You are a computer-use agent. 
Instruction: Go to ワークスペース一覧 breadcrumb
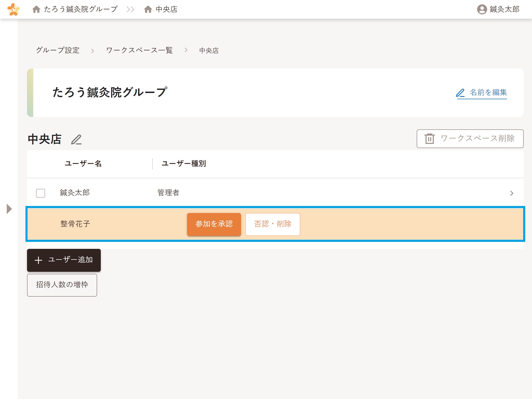tap(139, 50)
